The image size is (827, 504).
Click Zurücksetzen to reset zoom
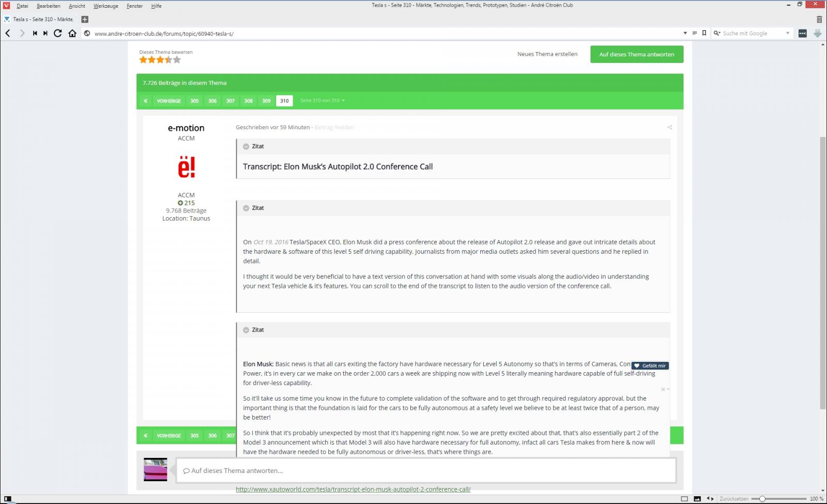tap(734, 499)
